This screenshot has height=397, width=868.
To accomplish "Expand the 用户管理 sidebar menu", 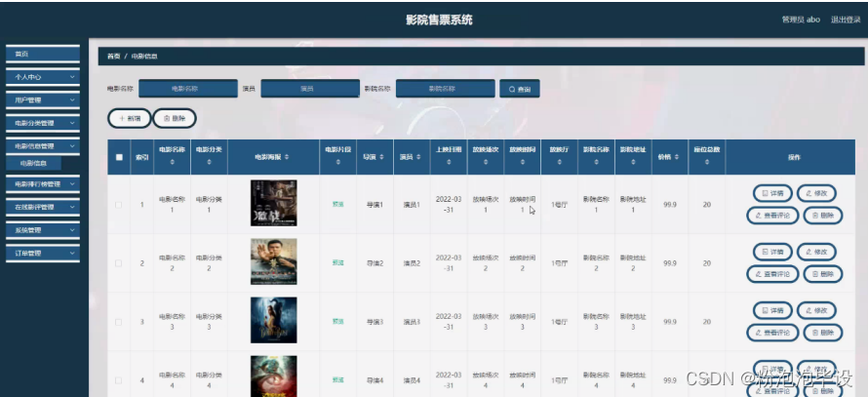I will click(43, 100).
